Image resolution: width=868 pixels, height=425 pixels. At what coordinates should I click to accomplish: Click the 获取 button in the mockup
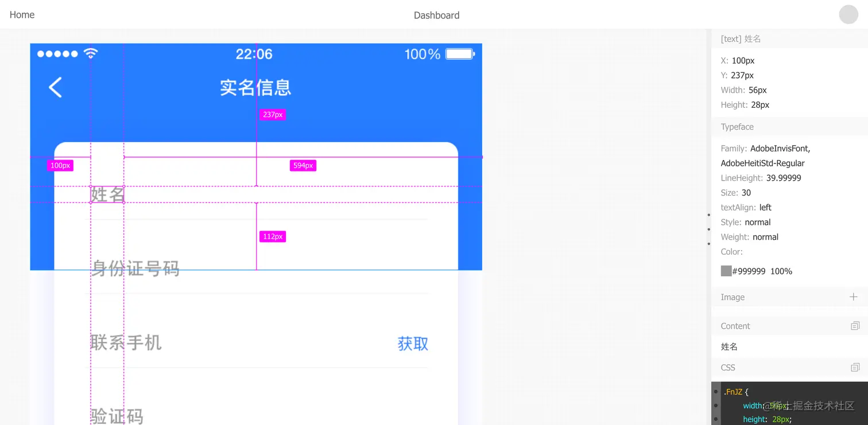coord(412,343)
